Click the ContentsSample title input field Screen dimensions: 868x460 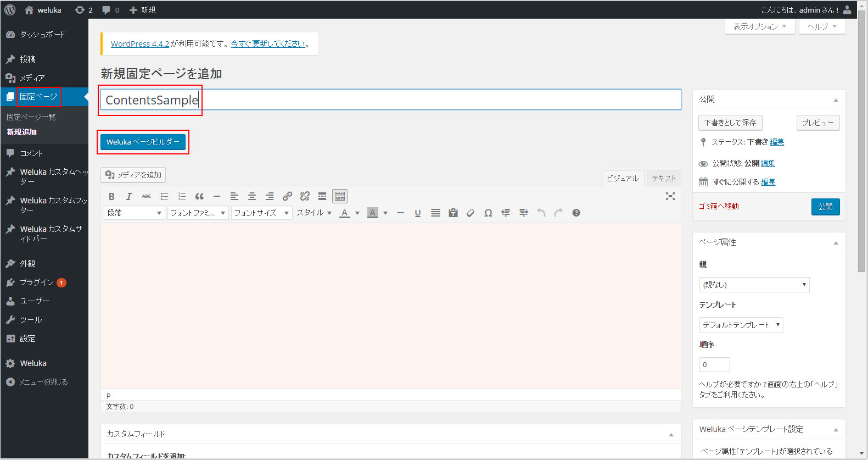coord(390,100)
